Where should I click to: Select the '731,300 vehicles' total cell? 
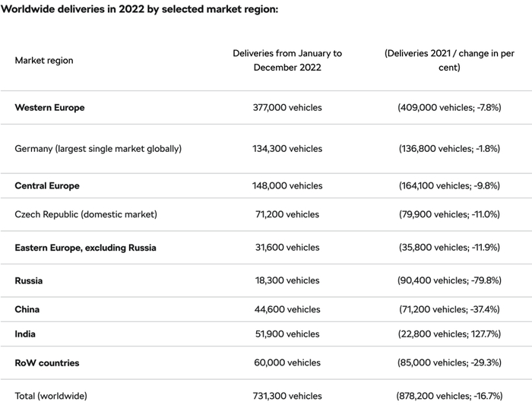point(287,396)
